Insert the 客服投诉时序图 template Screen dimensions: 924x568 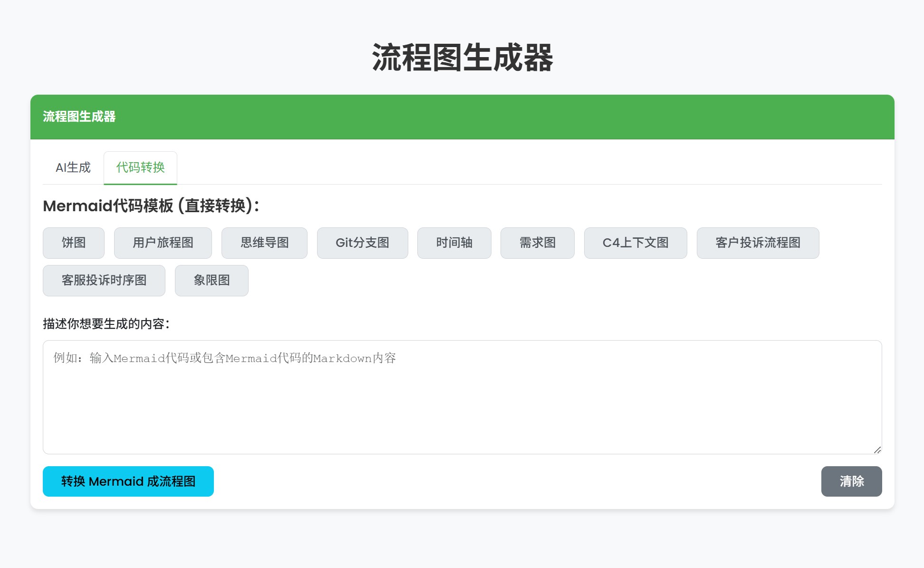[104, 281]
